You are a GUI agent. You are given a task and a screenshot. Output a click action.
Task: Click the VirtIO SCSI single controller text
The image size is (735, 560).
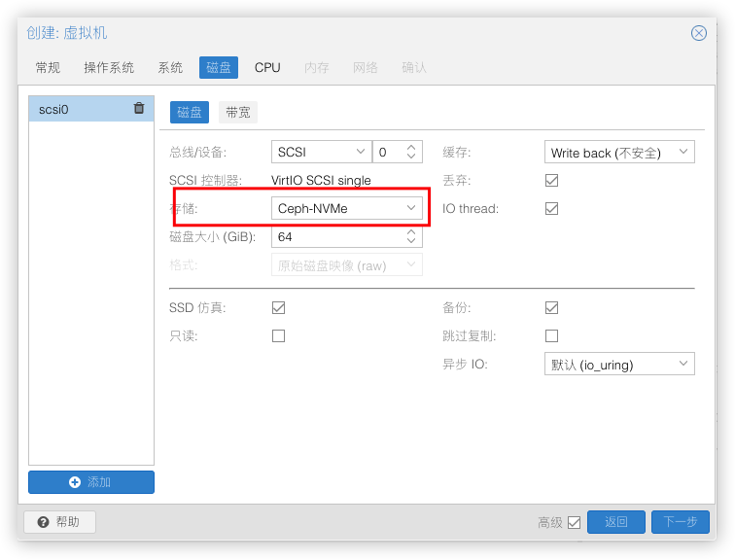(x=321, y=181)
